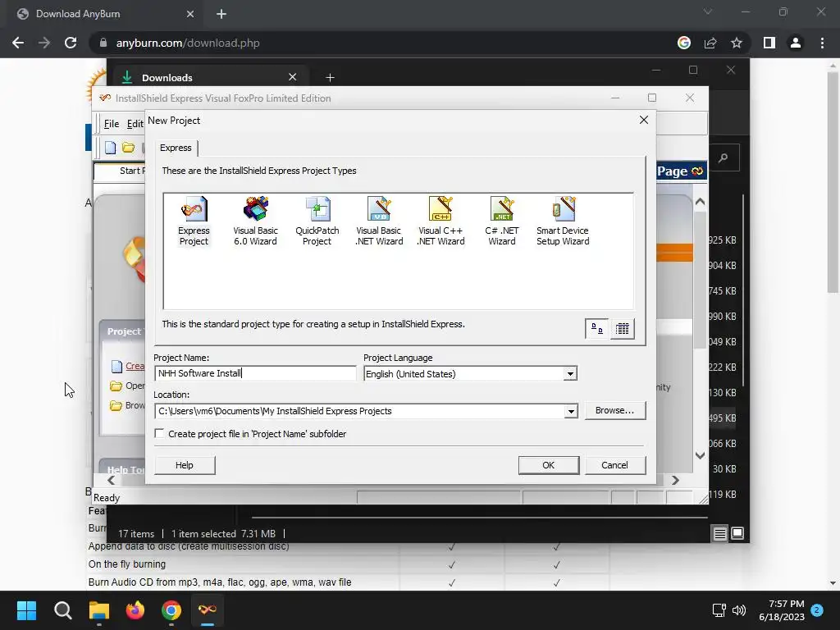
Task: Open File Explorer from the taskbar
Action: tap(99, 610)
